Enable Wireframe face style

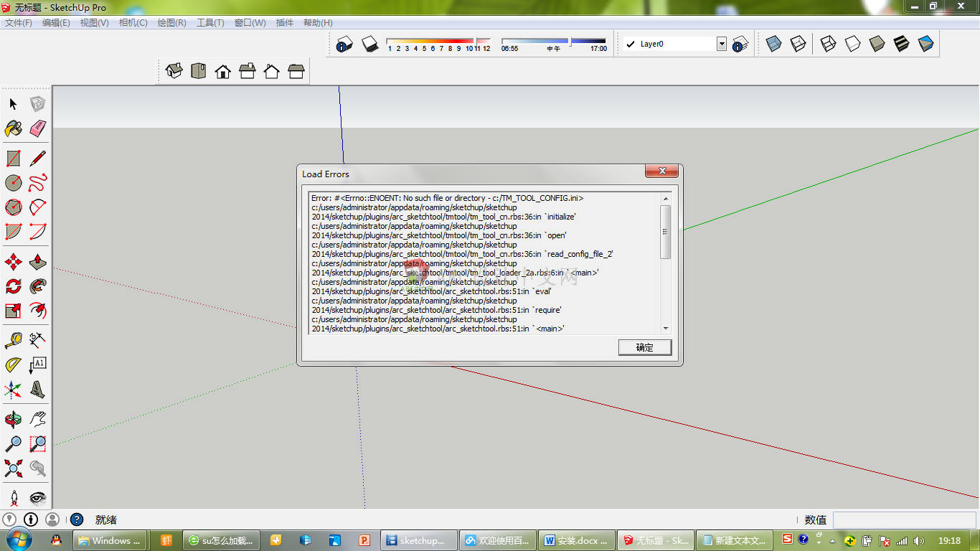(829, 44)
